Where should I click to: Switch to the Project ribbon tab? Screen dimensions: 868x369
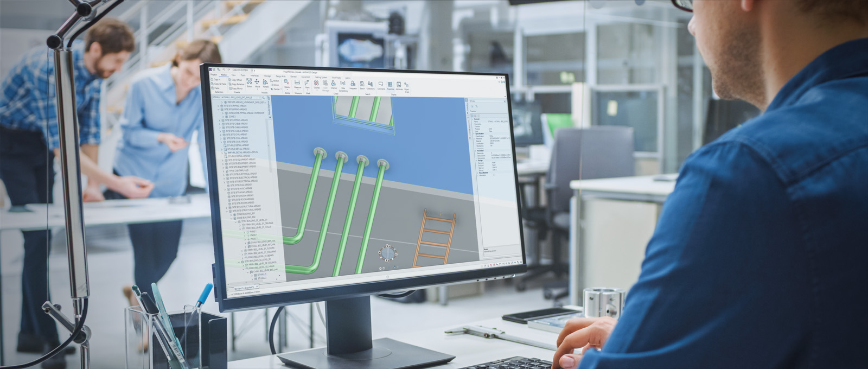214,74
